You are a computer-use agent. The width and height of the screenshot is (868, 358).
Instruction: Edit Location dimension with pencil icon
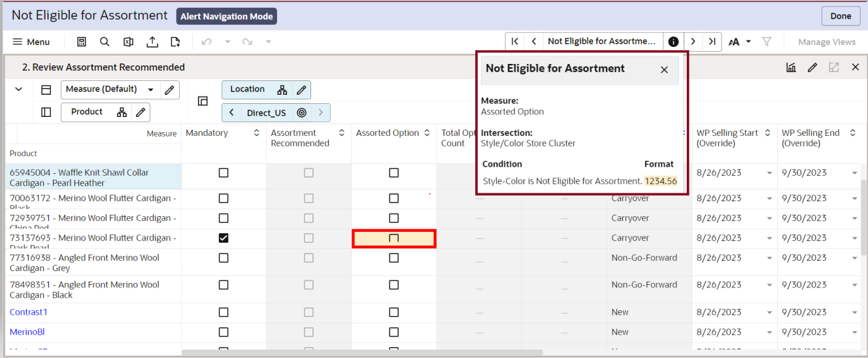coord(301,89)
